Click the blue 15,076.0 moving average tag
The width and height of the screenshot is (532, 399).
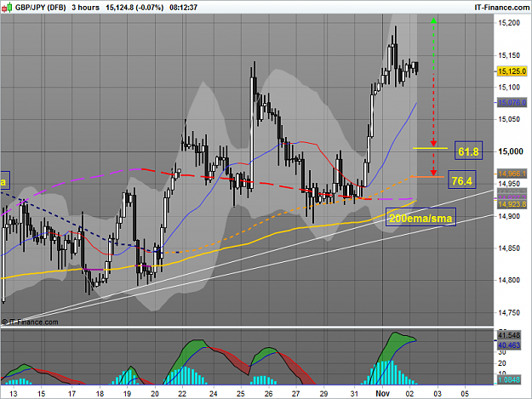click(x=512, y=102)
